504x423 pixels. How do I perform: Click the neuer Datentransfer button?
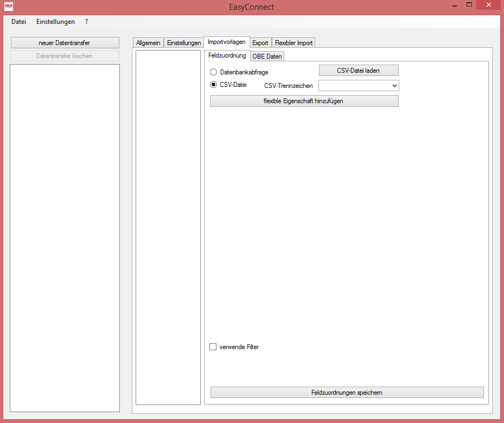coord(65,42)
